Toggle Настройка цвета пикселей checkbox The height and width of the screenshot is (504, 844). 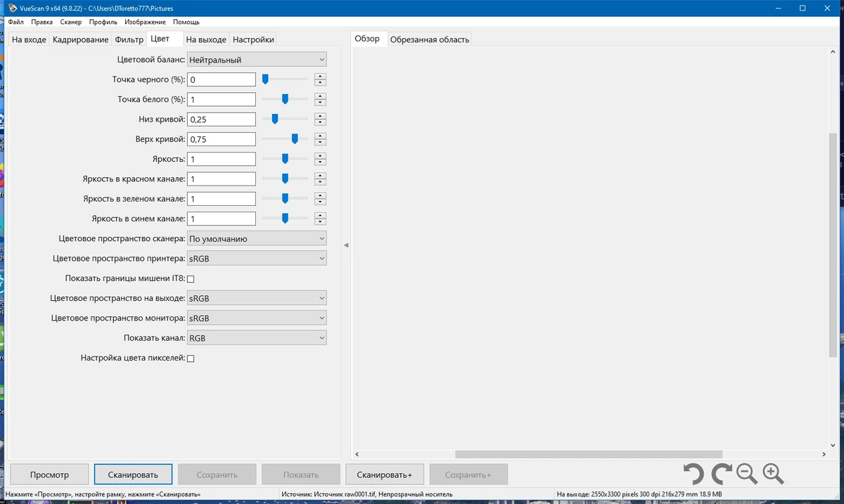click(191, 358)
